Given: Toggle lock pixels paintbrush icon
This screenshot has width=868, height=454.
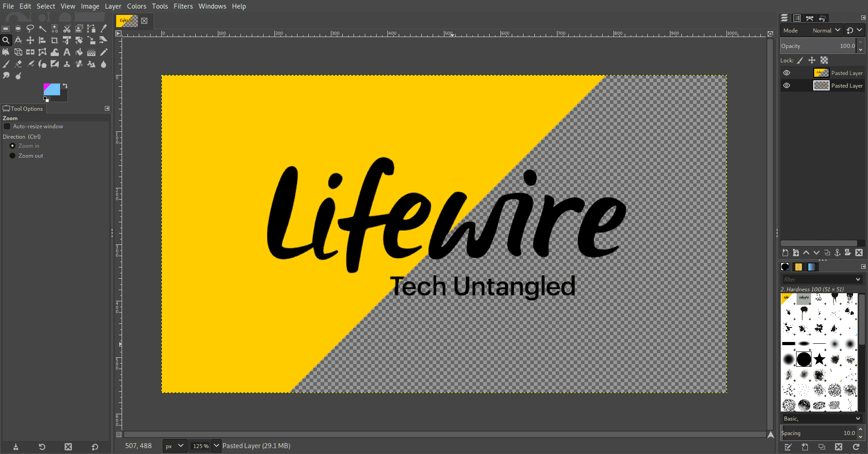Looking at the screenshot, I should (800, 60).
